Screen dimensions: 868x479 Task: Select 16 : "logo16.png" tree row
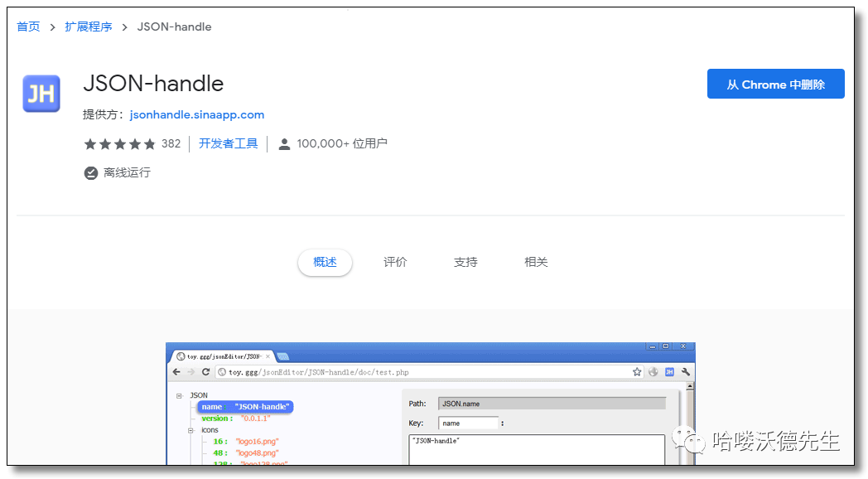(246, 442)
